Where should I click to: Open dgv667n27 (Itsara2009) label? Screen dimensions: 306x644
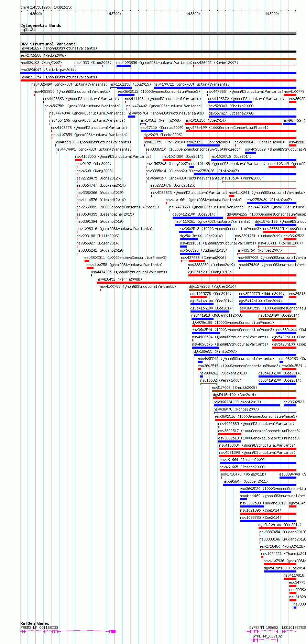pyautogui.click(x=231, y=113)
